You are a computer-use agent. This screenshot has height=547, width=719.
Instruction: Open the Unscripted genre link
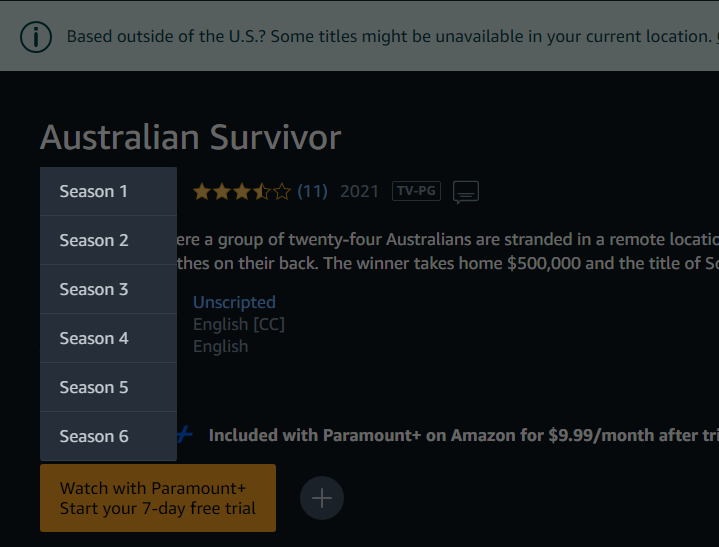[x=234, y=302]
